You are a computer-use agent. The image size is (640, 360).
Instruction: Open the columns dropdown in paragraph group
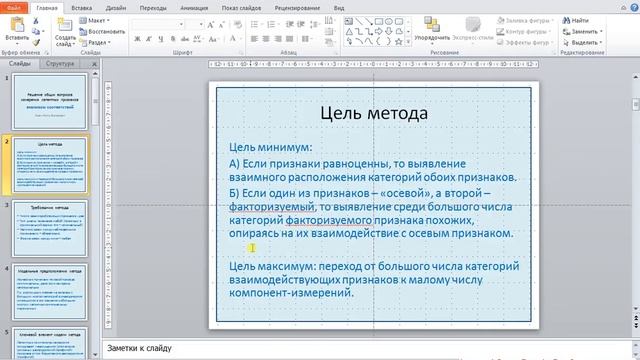click(307, 39)
